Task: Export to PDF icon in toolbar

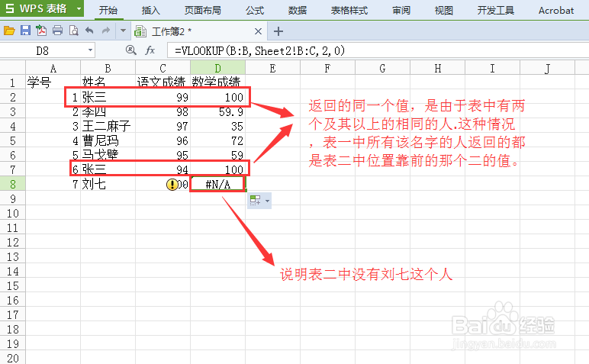Action: [x=41, y=31]
